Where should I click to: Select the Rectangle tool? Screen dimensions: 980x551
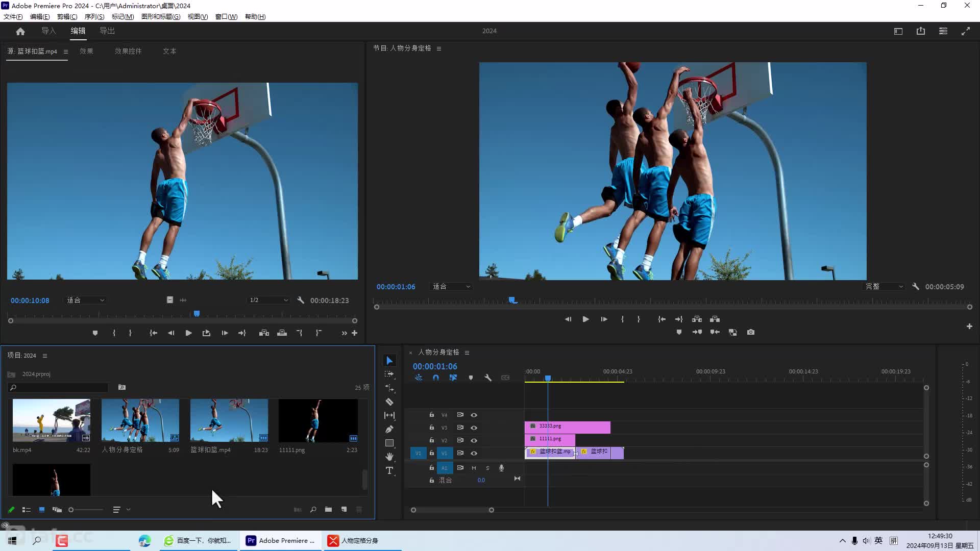click(x=389, y=443)
